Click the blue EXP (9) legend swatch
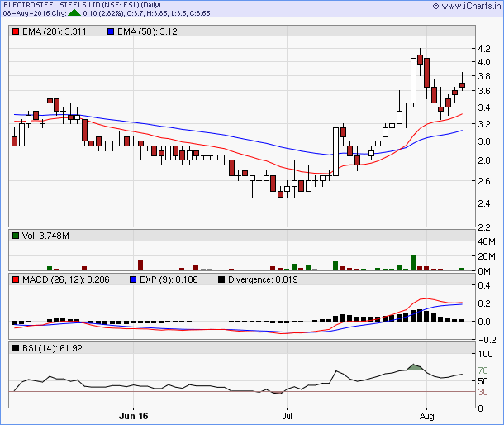 click(x=133, y=279)
